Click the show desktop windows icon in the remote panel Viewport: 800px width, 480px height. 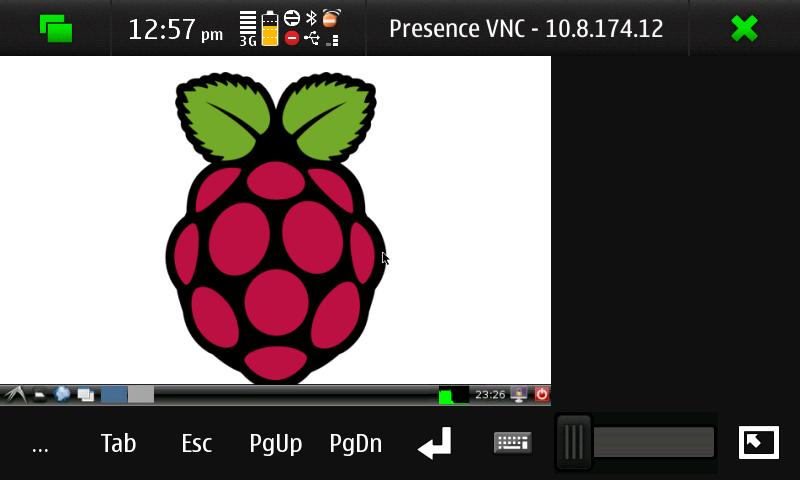click(85, 395)
